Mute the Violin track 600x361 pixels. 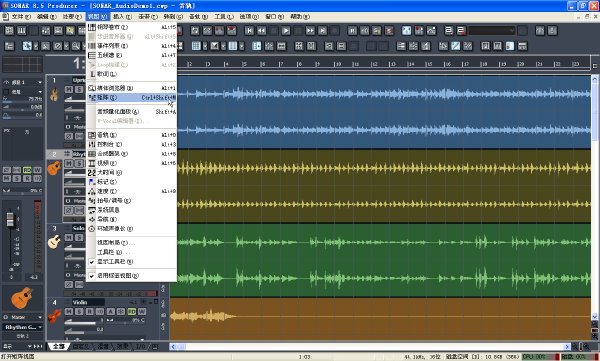(68, 312)
